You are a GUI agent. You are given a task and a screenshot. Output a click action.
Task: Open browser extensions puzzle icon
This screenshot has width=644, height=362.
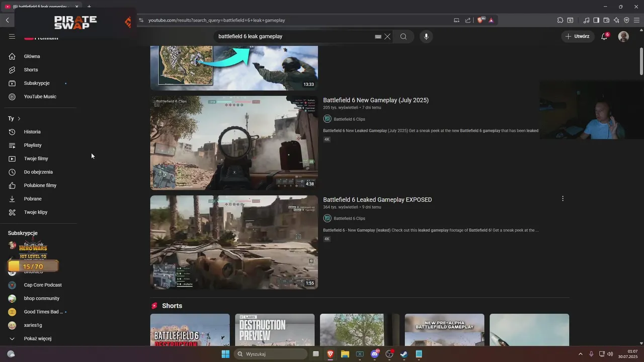[x=560, y=20]
